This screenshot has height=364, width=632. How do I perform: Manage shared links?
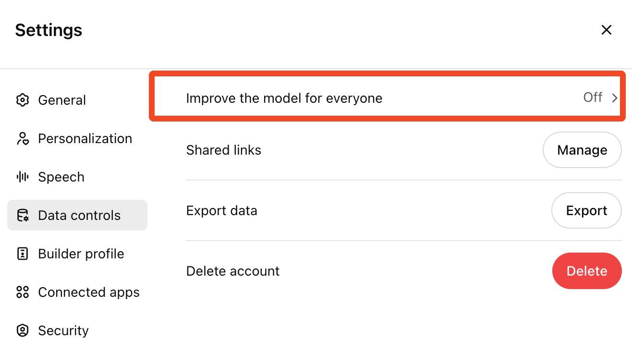[582, 150]
